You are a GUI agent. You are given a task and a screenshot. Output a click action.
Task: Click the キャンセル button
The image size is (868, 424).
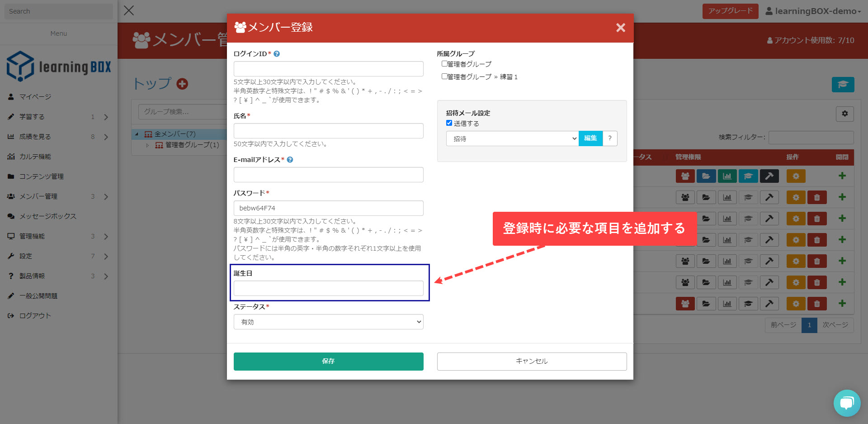(x=532, y=361)
